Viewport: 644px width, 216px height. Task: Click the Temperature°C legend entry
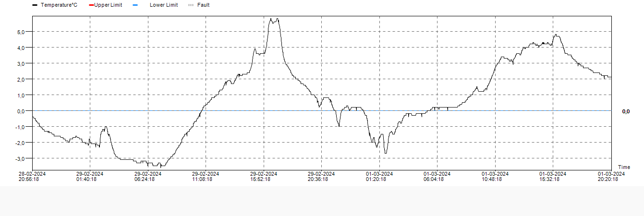55,5
